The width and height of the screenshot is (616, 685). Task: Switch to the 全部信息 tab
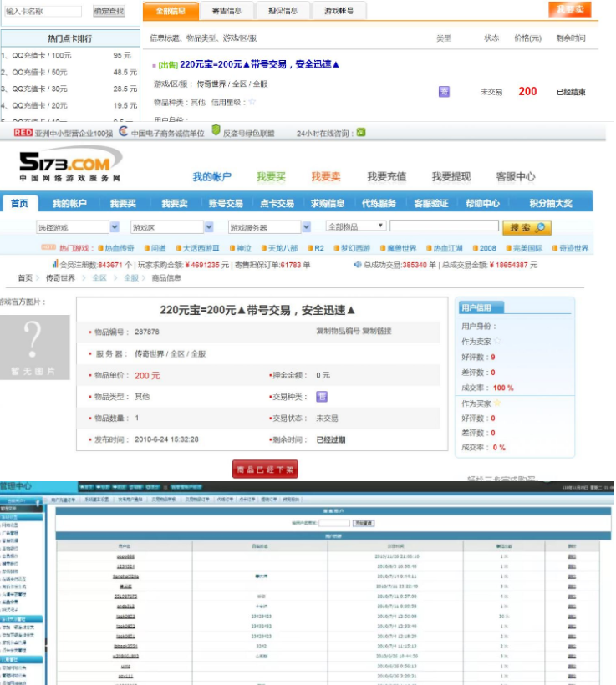171,12
